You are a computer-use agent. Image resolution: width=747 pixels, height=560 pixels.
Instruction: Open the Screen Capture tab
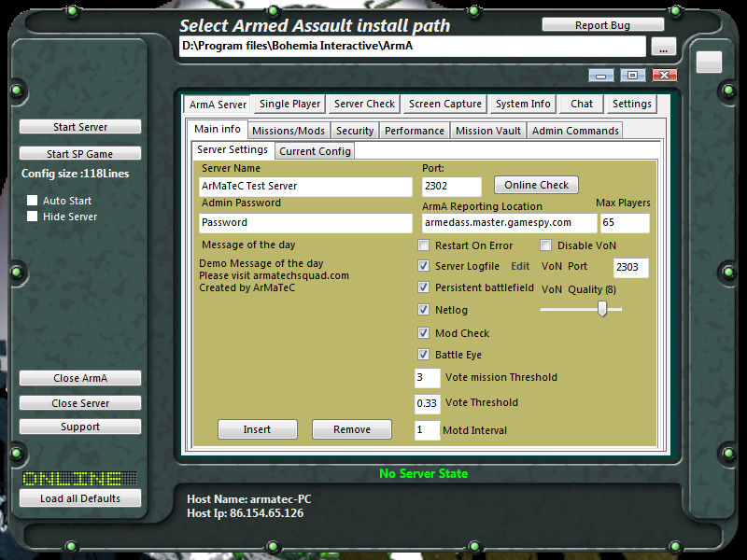[445, 104]
